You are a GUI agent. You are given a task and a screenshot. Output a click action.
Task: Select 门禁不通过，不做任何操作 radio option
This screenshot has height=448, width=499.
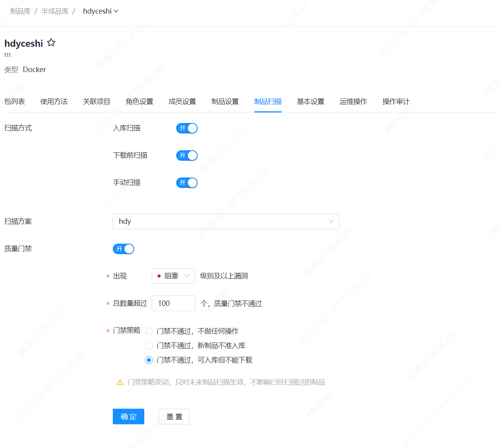[x=149, y=331]
